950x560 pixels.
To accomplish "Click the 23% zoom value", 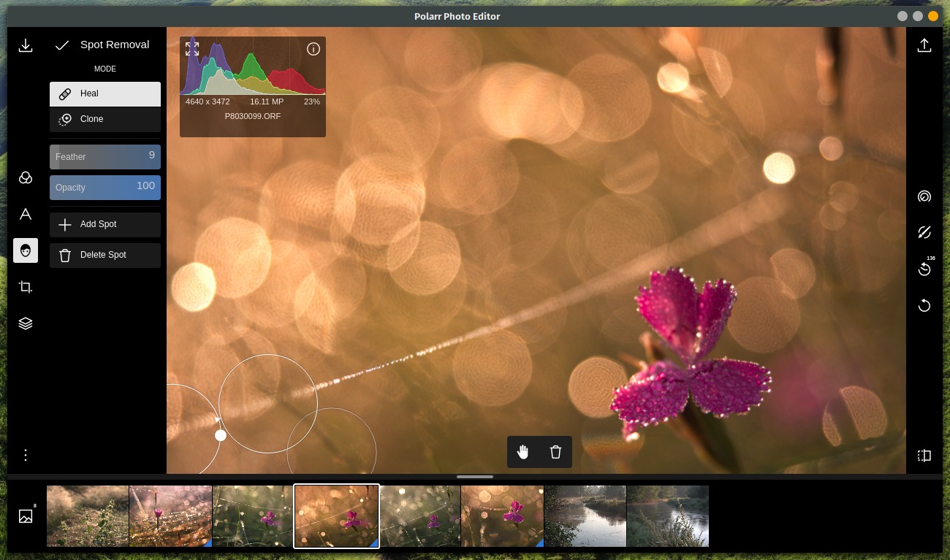I will pyautogui.click(x=312, y=101).
